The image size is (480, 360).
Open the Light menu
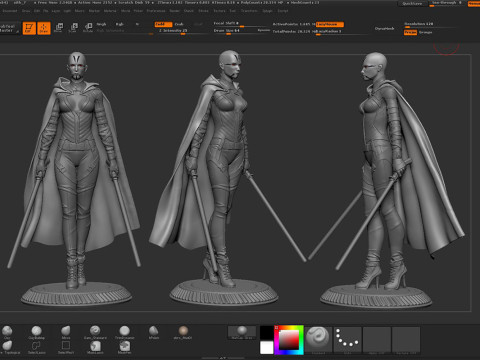coord(67,11)
